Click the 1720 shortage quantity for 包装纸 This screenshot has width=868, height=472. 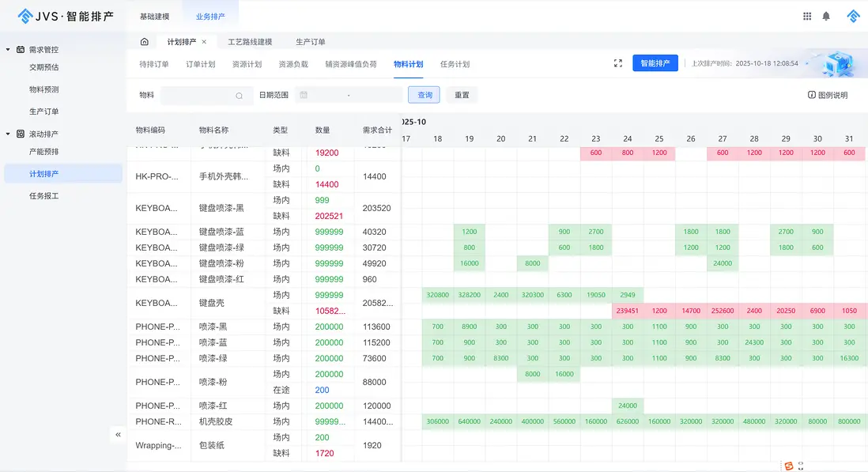pyautogui.click(x=324, y=453)
